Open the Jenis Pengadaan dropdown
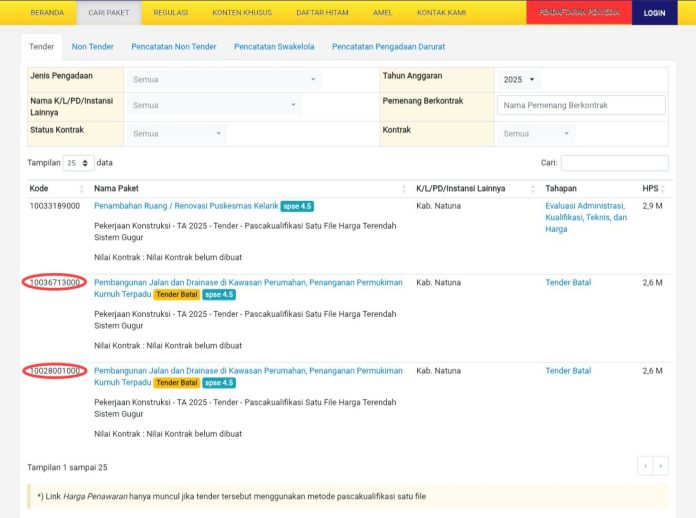 [x=223, y=79]
